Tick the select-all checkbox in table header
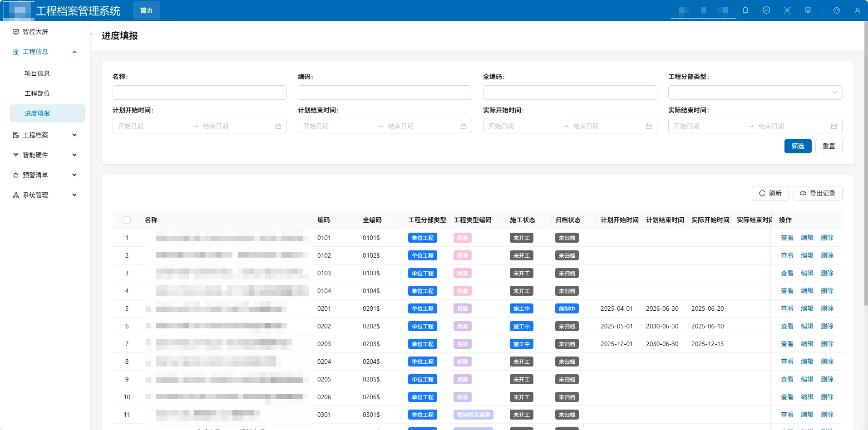This screenshot has width=868, height=430. tap(127, 220)
